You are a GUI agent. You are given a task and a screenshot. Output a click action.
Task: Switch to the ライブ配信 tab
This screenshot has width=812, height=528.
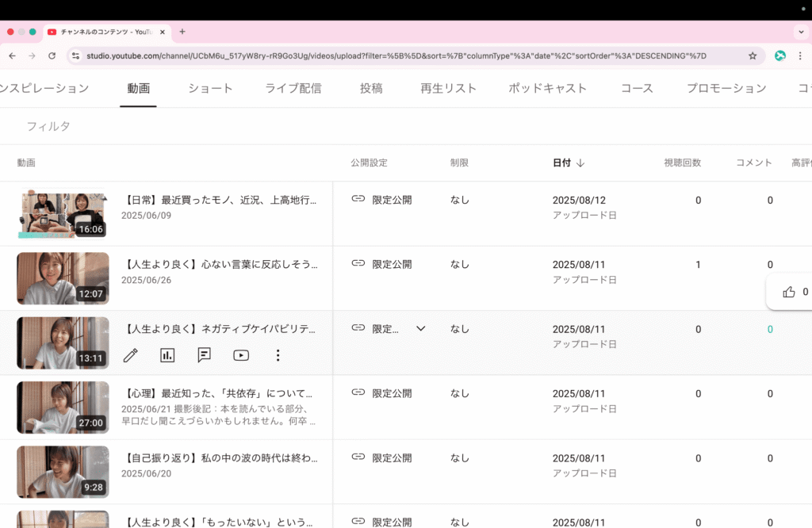pyautogui.click(x=293, y=88)
